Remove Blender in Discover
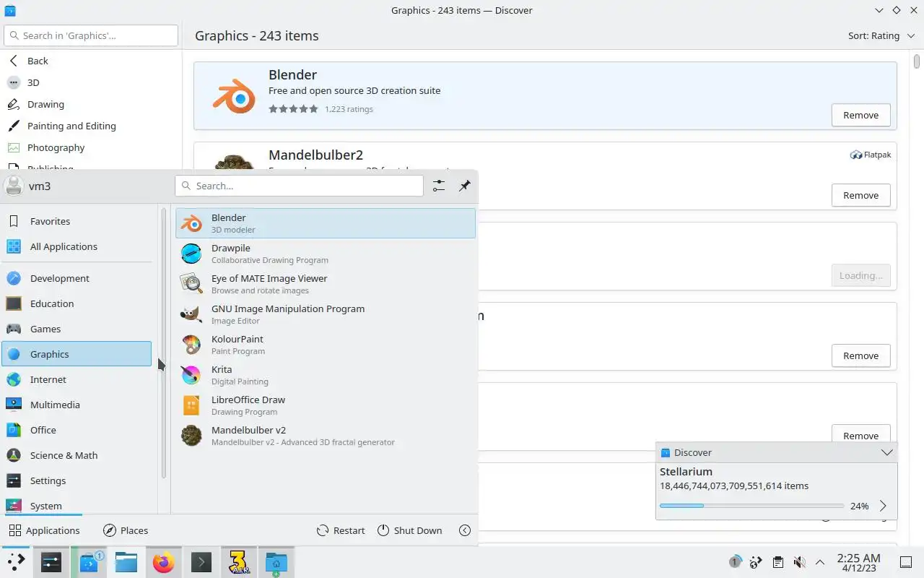The height and width of the screenshot is (578, 924). (860, 115)
